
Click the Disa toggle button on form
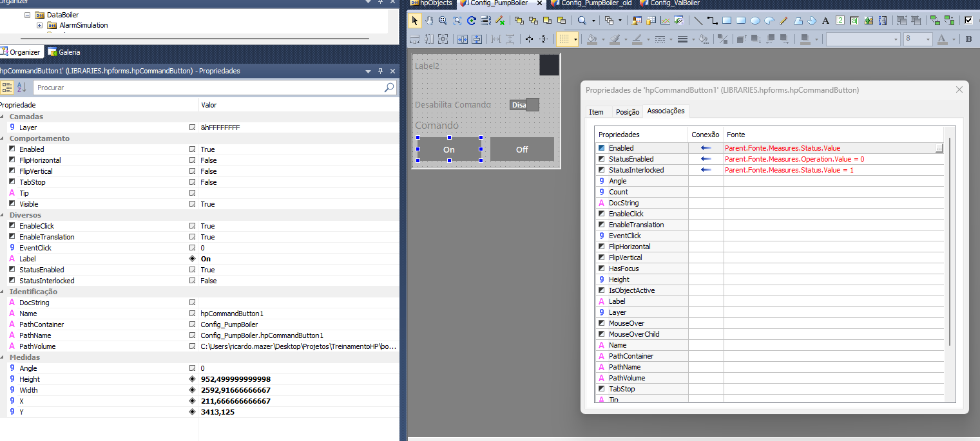(523, 105)
